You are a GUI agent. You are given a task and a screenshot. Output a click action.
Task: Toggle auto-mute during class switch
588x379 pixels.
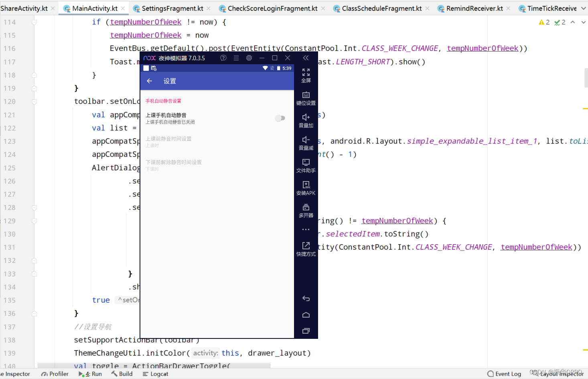pyautogui.click(x=280, y=118)
